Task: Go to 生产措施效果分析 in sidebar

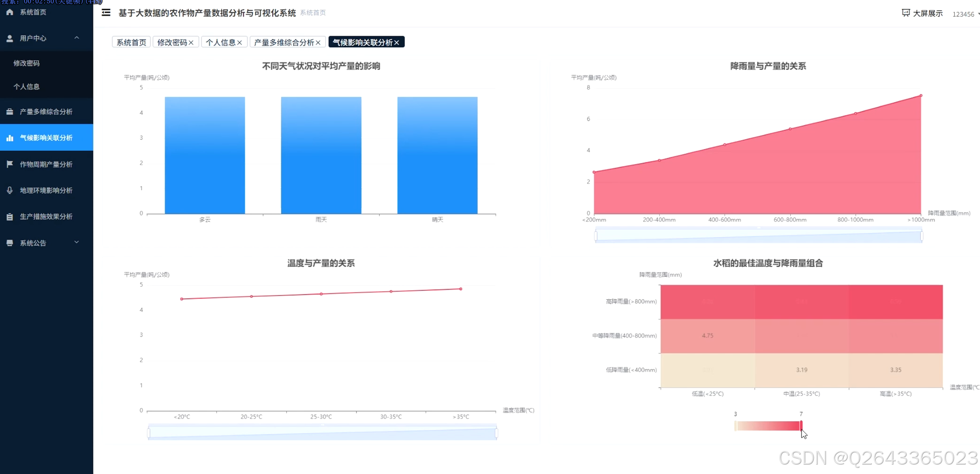Action: [x=46, y=217]
